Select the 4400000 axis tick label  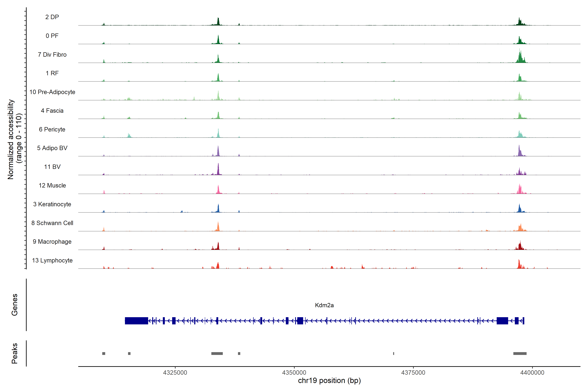[532, 373]
